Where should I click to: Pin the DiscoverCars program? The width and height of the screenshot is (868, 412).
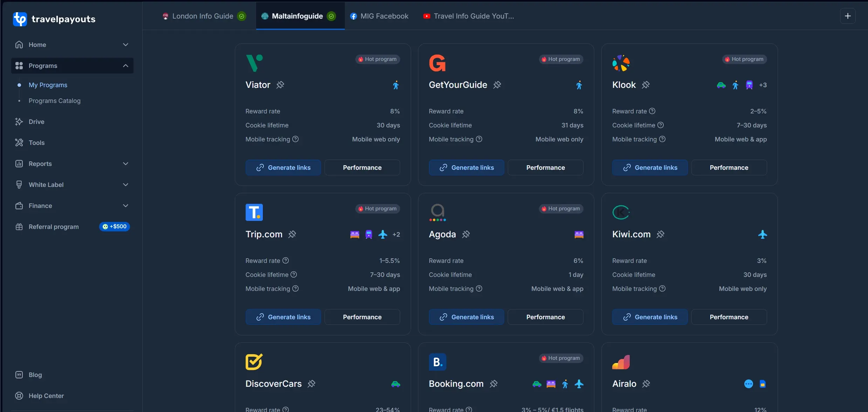point(311,384)
